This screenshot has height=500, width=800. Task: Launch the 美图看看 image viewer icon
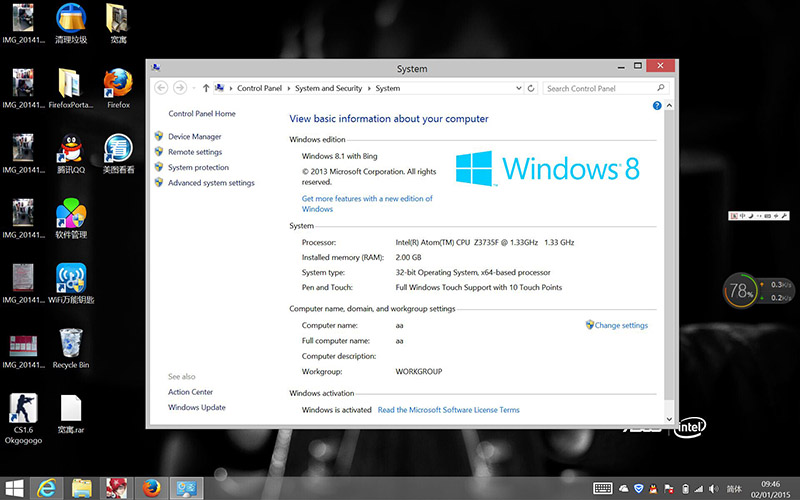tap(118, 153)
